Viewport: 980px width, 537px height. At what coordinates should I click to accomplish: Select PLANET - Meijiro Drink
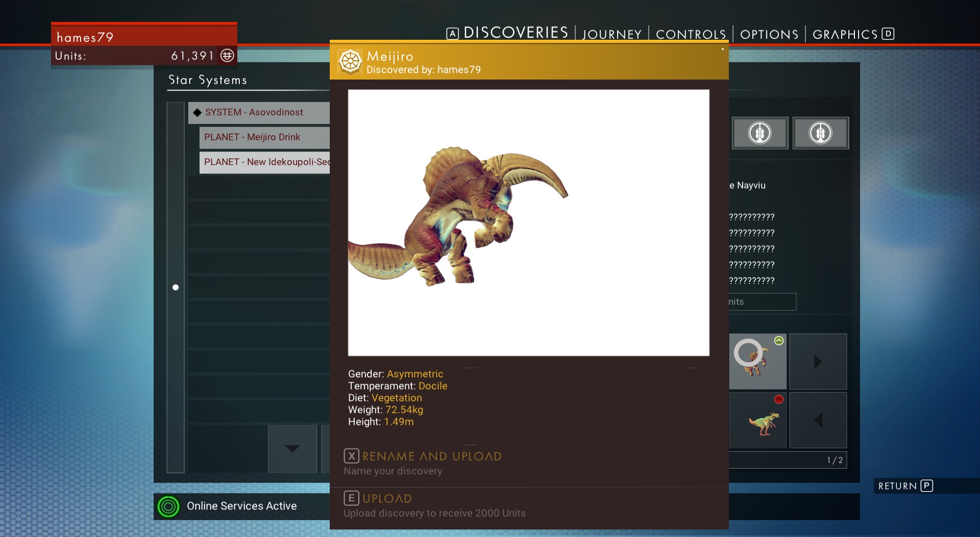click(x=264, y=137)
